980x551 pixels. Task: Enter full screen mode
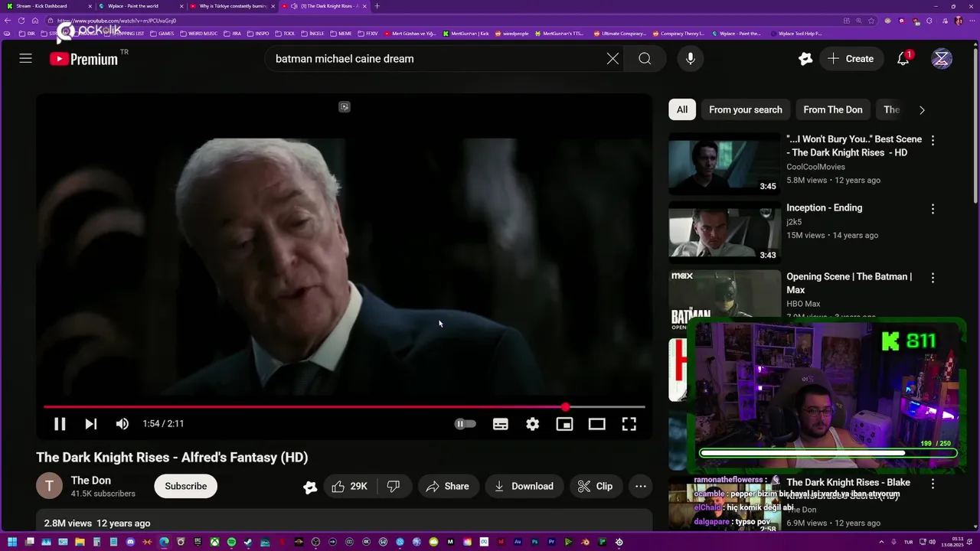pyautogui.click(x=629, y=424)
